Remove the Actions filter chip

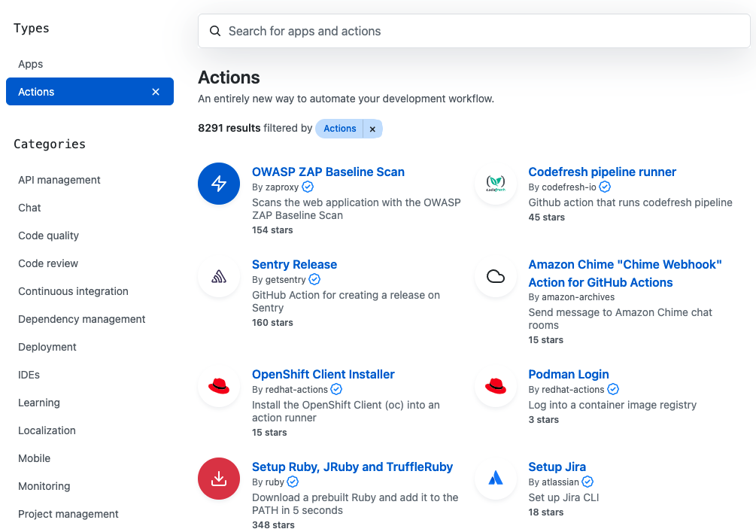(x=372, y=129)
